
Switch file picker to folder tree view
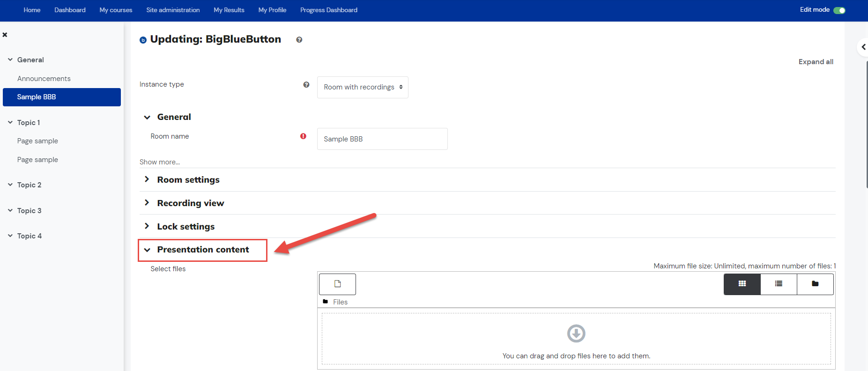click(815, 284)
